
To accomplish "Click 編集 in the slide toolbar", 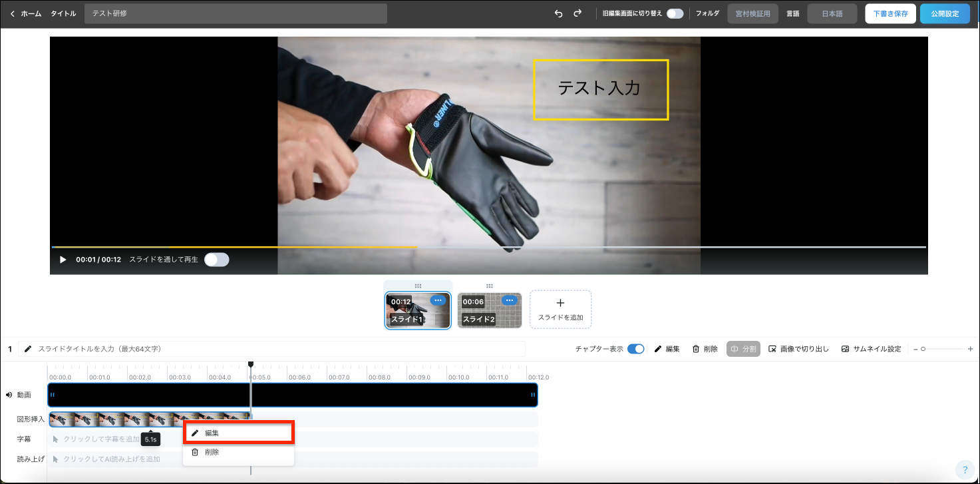I will coord(667,349).
